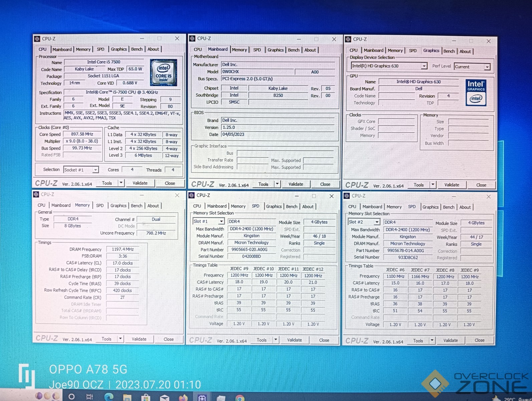The image size is (532, 401).
Task: Open File Explorer from the taskbar
Action: (x=127, y=397)
